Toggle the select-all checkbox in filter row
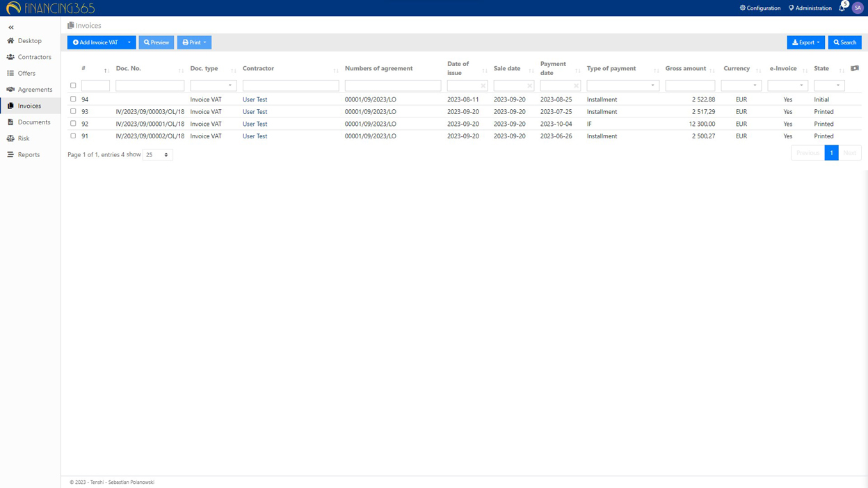The height and width of the screenshot is (488, 868). click(x=73, y=86)
